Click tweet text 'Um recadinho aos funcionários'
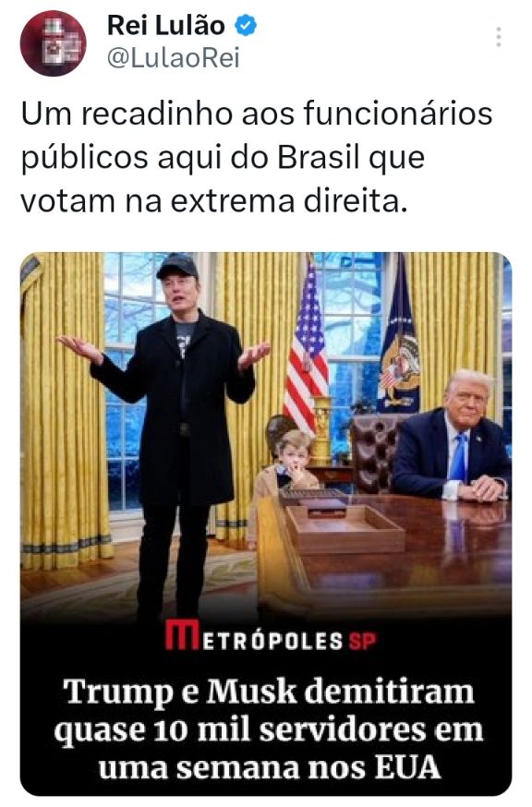 [257, 114]
